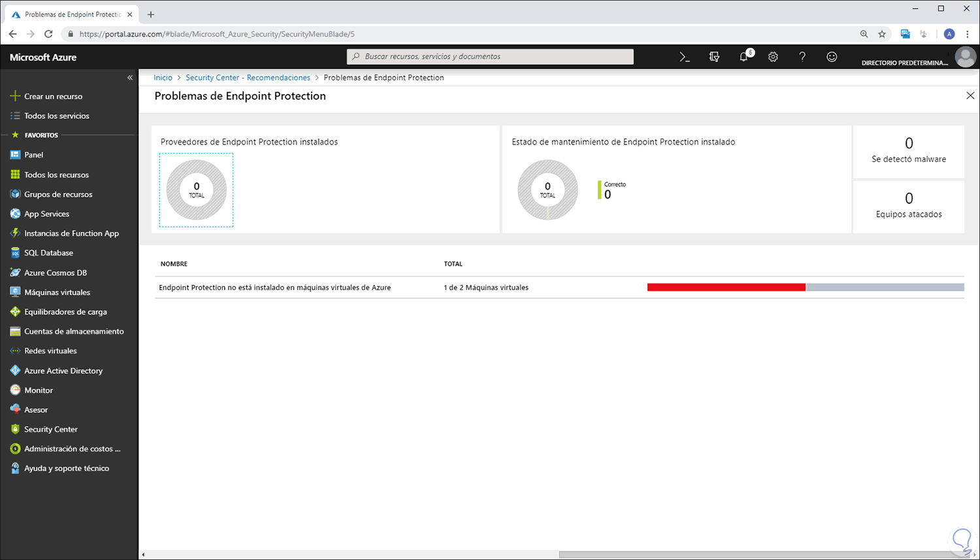Open the account avatar menu

coord(965,57)
